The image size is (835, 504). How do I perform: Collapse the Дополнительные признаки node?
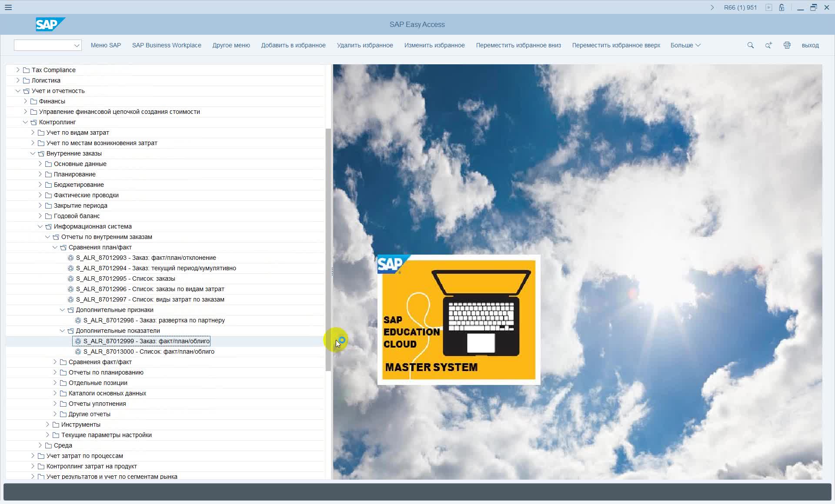(62, 310)
